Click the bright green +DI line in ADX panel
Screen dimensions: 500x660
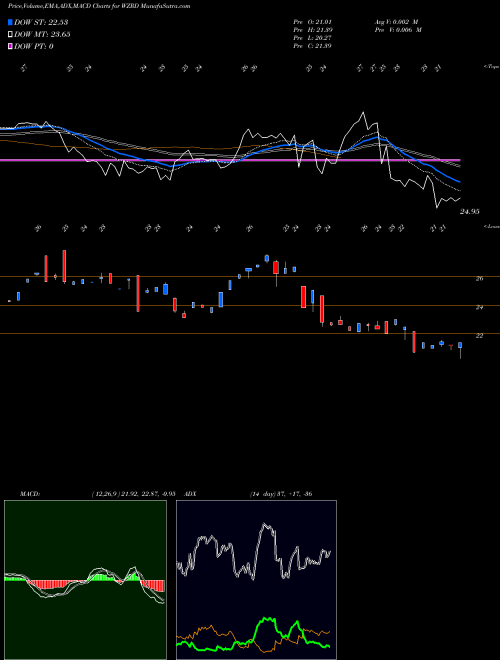(267, 620)
